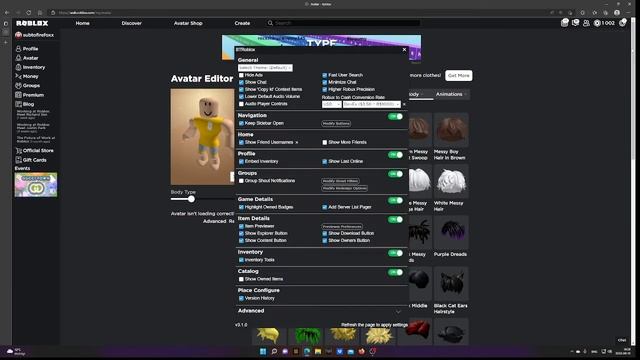
Task: Open the settings gear icon in top-right
Action: [622, 23]
